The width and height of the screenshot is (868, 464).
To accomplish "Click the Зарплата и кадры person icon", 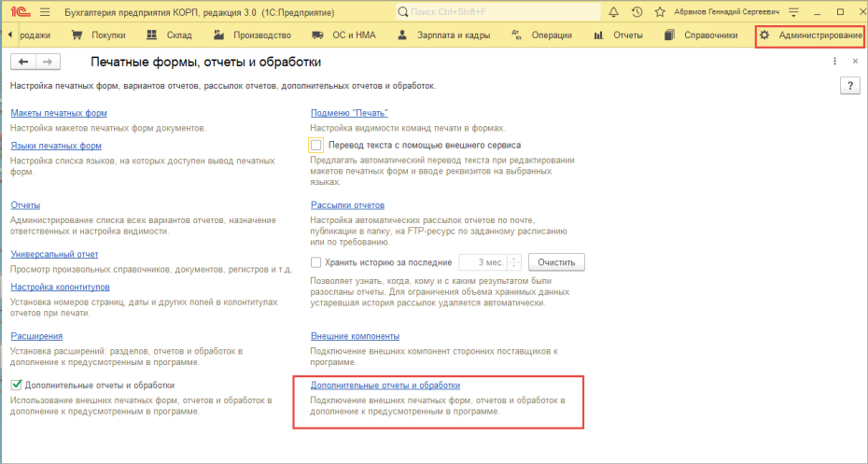I will pos(402,35).
